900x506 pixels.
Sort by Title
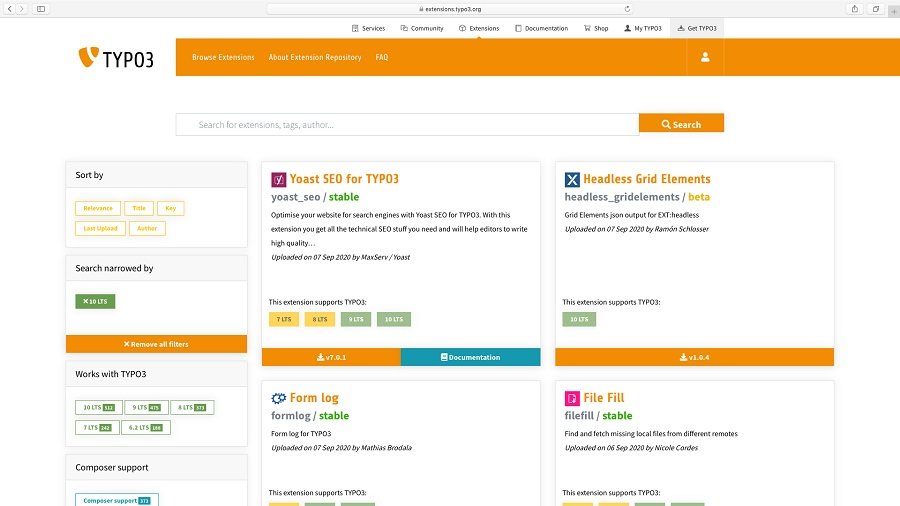(x=139, y=208)
